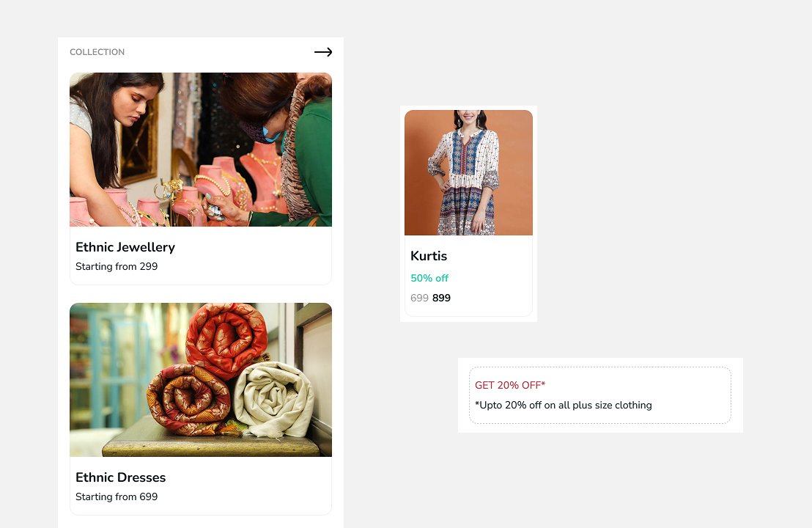Select the COLLECTION header label

click(x=97, y=52)
